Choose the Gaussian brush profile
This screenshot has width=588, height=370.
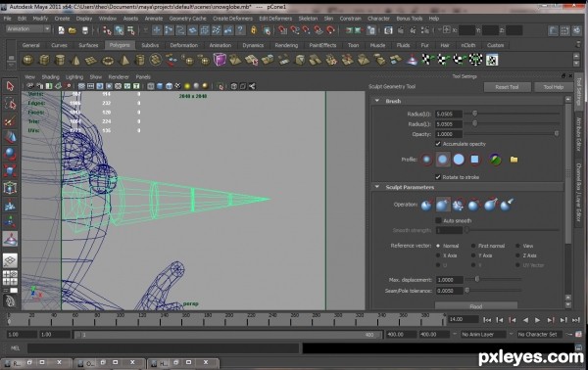[426, 160]
